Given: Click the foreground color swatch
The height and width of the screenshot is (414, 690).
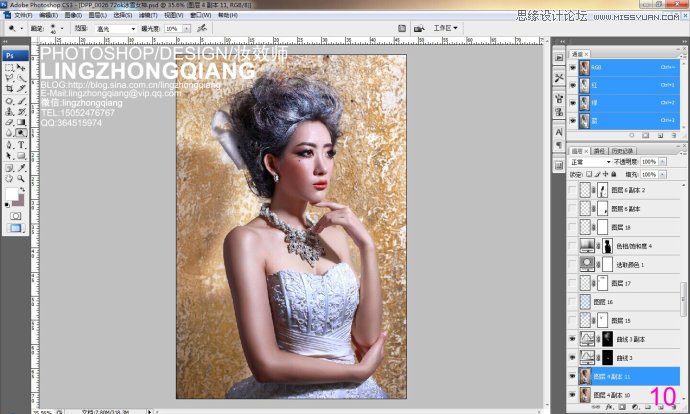Looking at the screenshot, I should click(11, 194).
